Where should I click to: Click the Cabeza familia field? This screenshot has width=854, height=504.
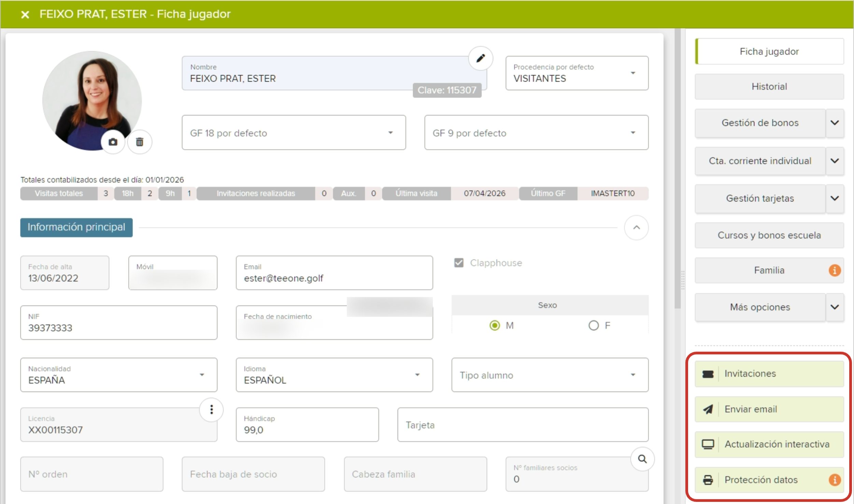pyautogui.click(x=415, y=474)
